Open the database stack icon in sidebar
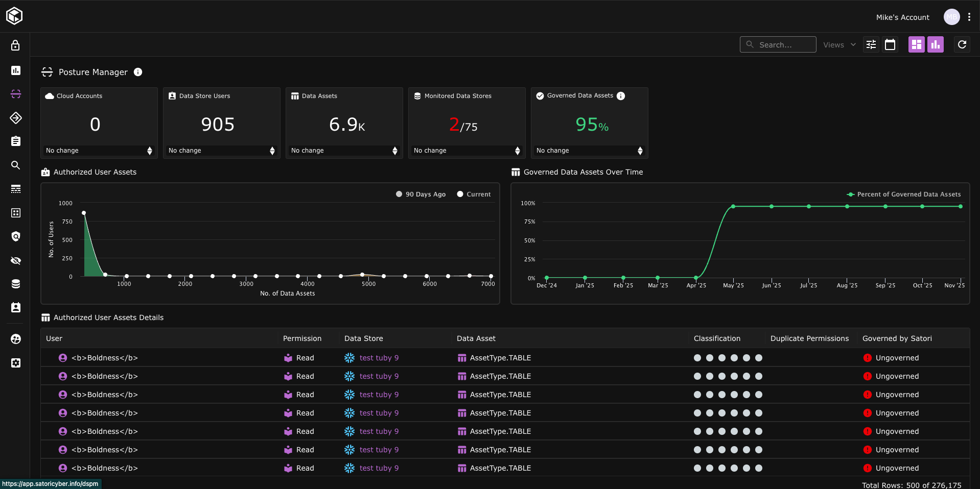The width and height of the screenshot is (980, 489). click(x=15, y=284)
